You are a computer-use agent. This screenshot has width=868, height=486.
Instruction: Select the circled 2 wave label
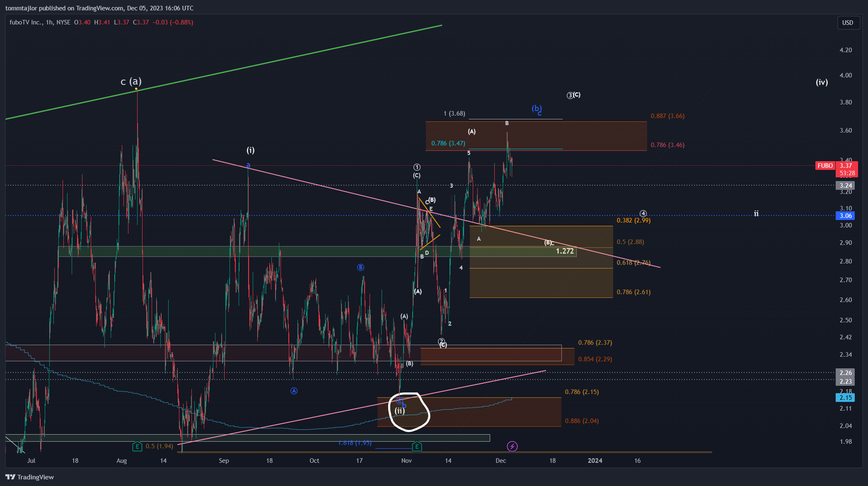coord(441,341)
